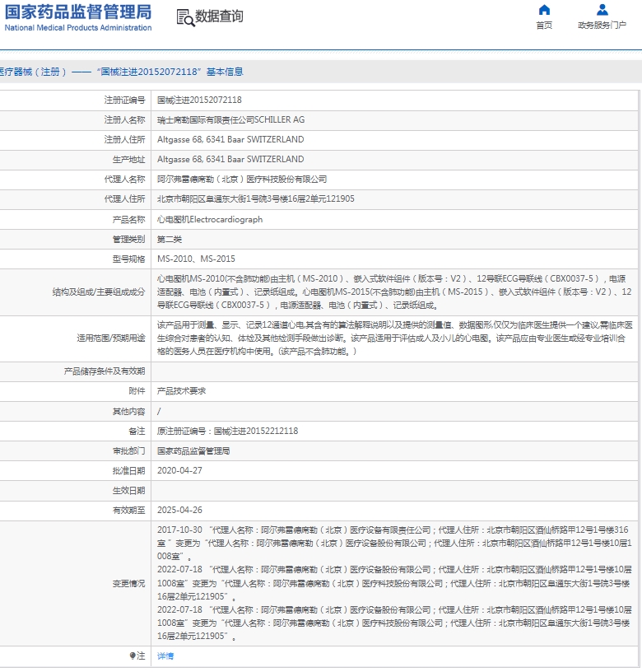
Task: Select registration number 国械注进20152072118 value
Action: point(199,100)
